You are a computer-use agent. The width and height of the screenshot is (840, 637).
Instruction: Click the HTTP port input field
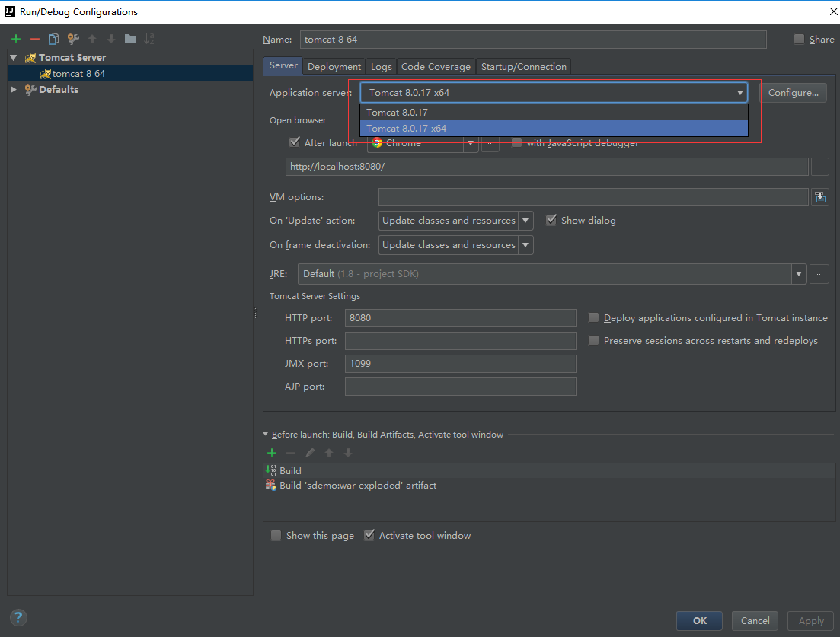(460, 318)
